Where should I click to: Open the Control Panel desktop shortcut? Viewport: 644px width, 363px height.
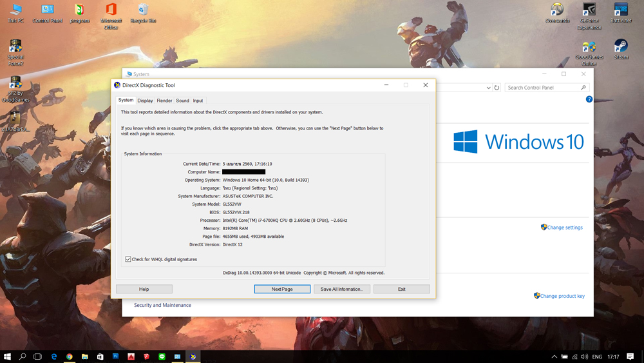coord(48,13)
